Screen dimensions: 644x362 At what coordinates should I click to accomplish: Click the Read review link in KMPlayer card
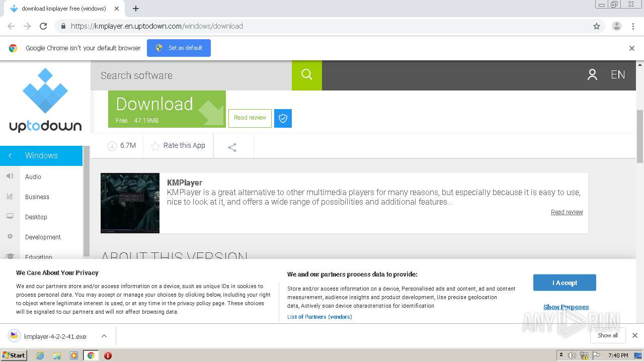coord(567,212)
